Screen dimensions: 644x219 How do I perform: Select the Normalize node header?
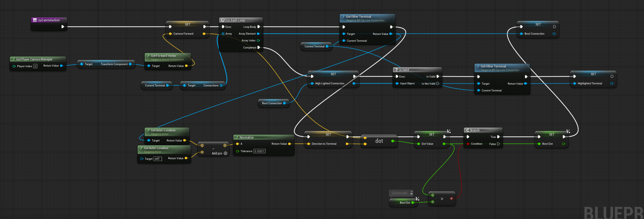click(264, 137)
